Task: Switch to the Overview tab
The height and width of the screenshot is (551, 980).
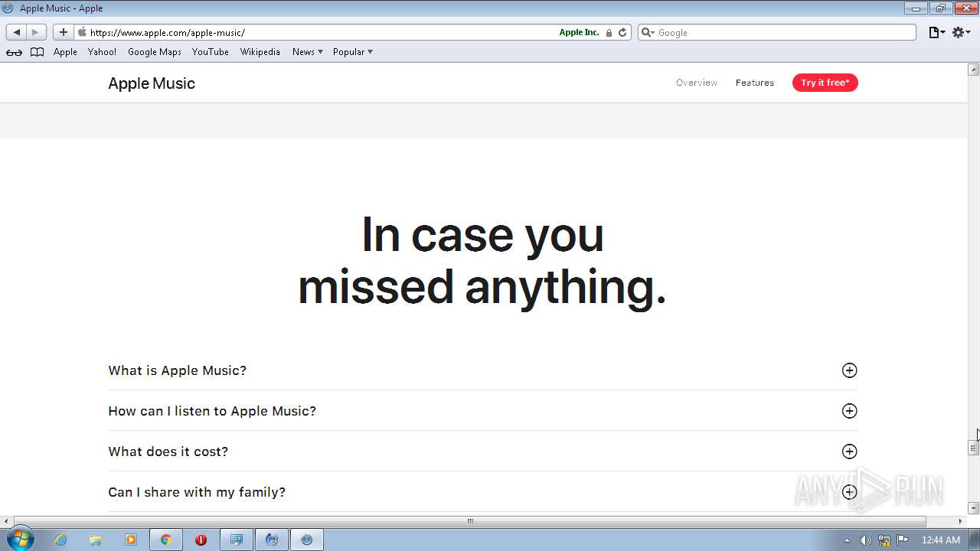Action: [697, 83]
